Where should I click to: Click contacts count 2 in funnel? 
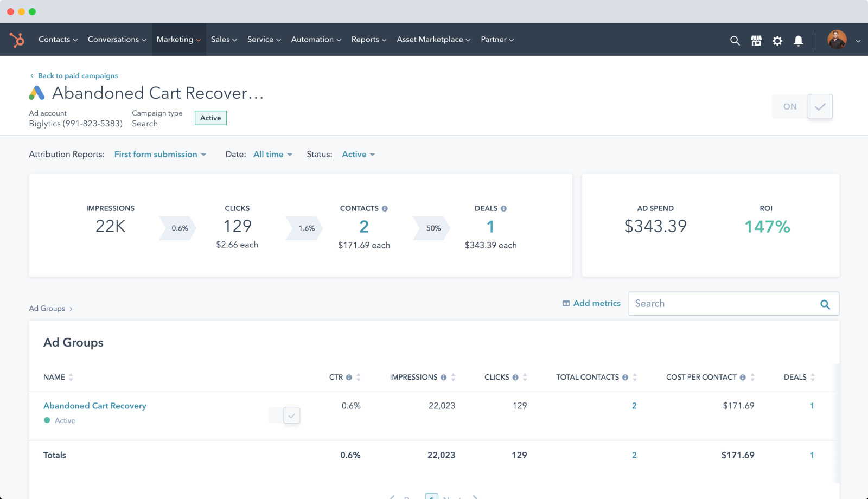point(364,227)
